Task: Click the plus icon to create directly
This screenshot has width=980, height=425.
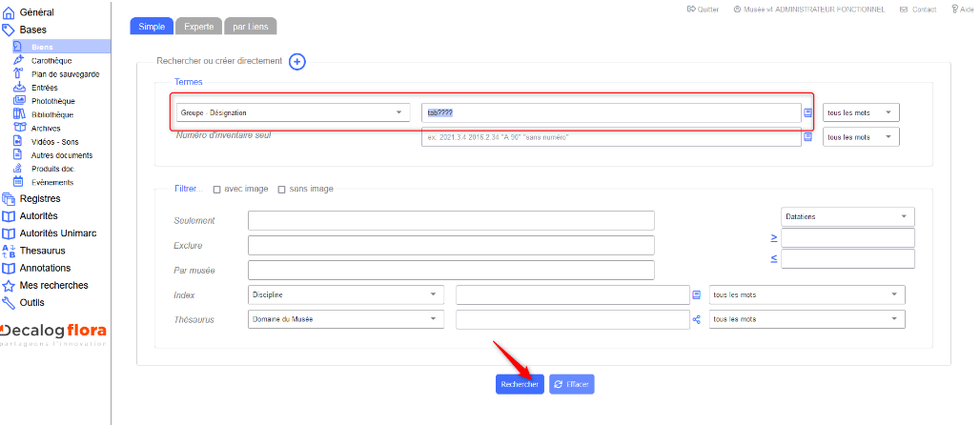Action: click(297, 62)
